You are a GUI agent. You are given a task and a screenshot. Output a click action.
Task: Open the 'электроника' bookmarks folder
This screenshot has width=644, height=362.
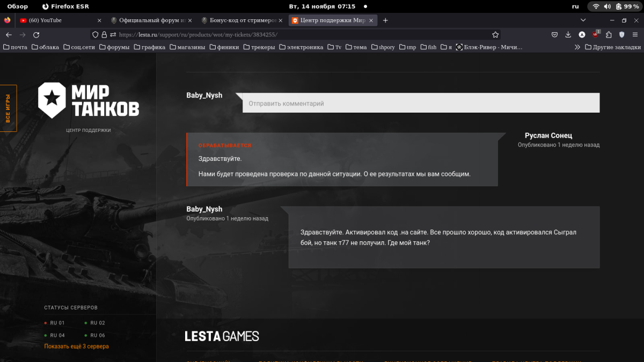point(301,47)
